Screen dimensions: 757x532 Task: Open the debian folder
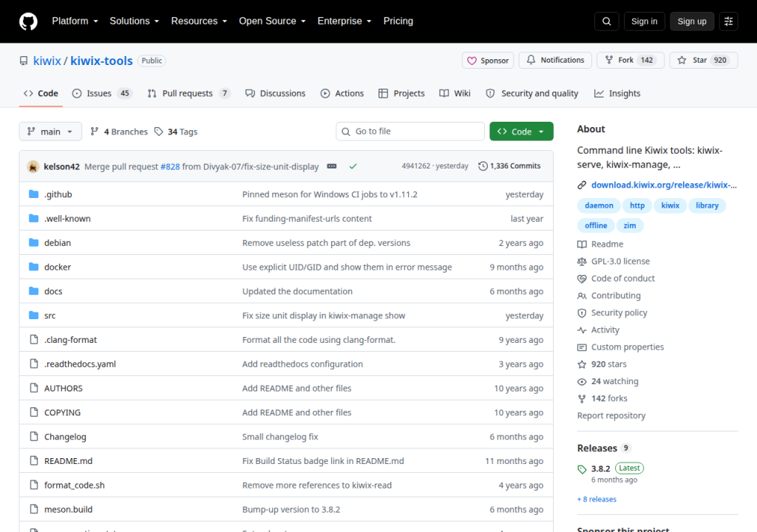point(58,243)
